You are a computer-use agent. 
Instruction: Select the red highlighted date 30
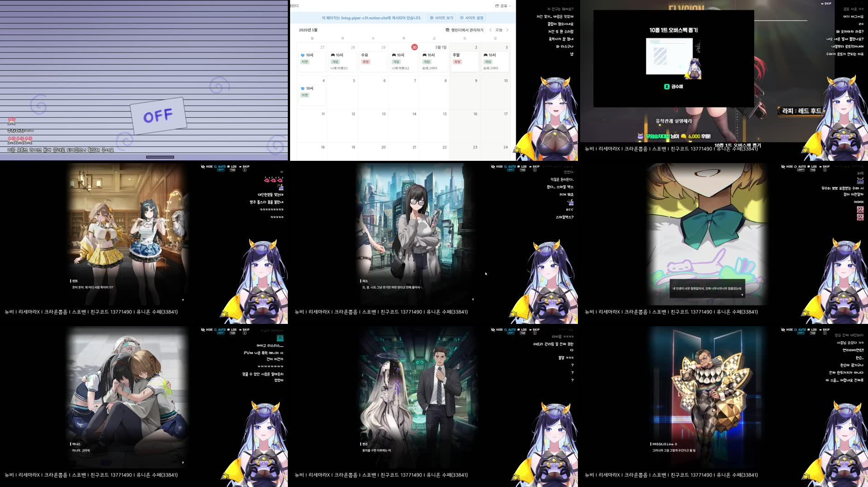click(414, 47)
